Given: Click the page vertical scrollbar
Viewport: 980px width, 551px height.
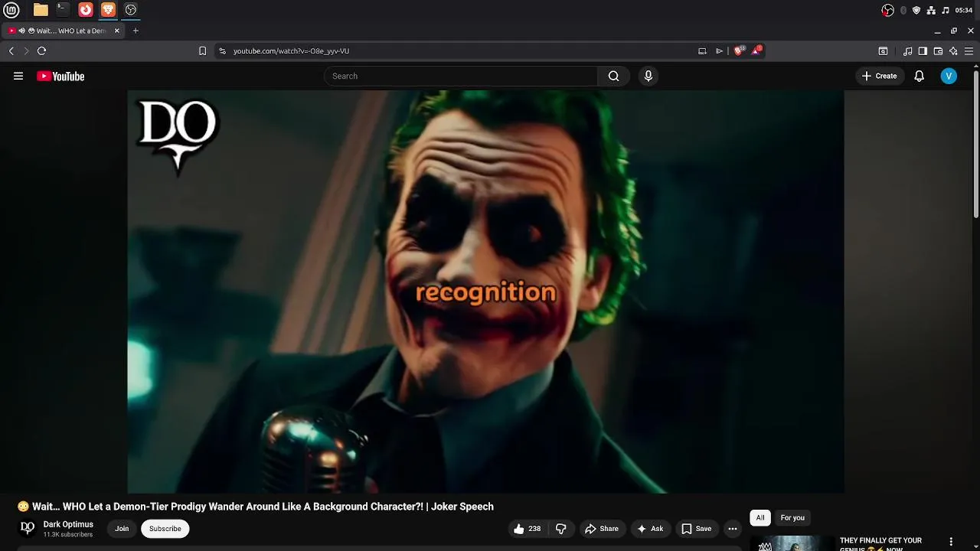Looking at the screenshot, I should click(x=976, y=143).
